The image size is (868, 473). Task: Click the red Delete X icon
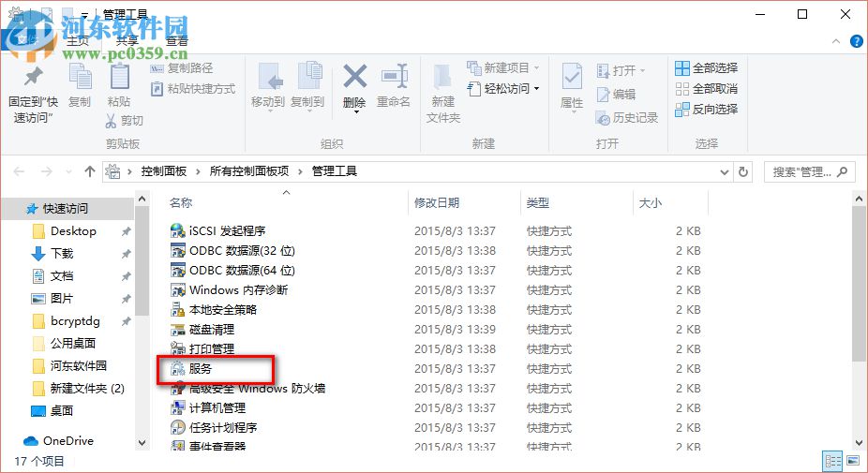point(354,77)
